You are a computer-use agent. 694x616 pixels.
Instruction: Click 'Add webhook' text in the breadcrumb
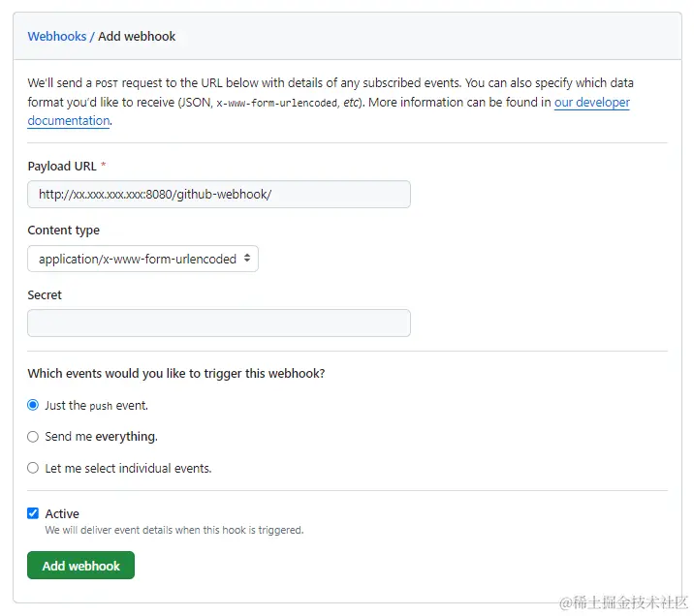coord(137,37)
